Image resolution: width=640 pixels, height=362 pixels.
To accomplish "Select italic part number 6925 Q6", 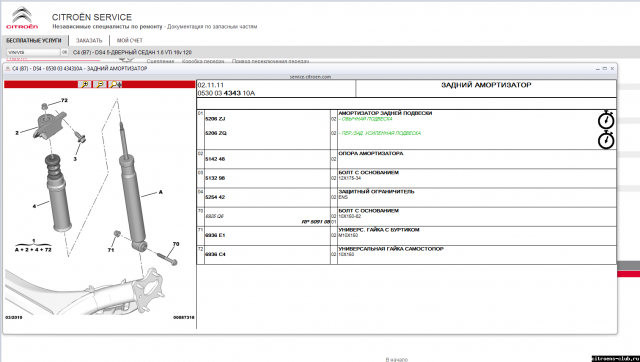I will click(x=215, y=216).
